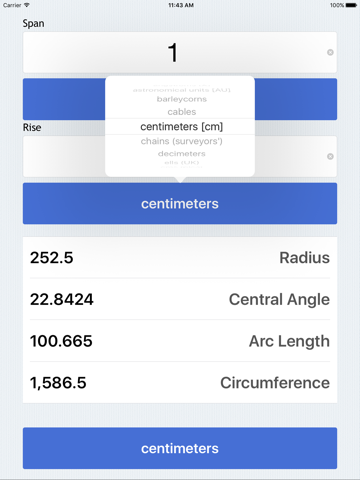Select the Radius result row
The height and width of the screenshot is (480, 360).
[x=180, y=257]
